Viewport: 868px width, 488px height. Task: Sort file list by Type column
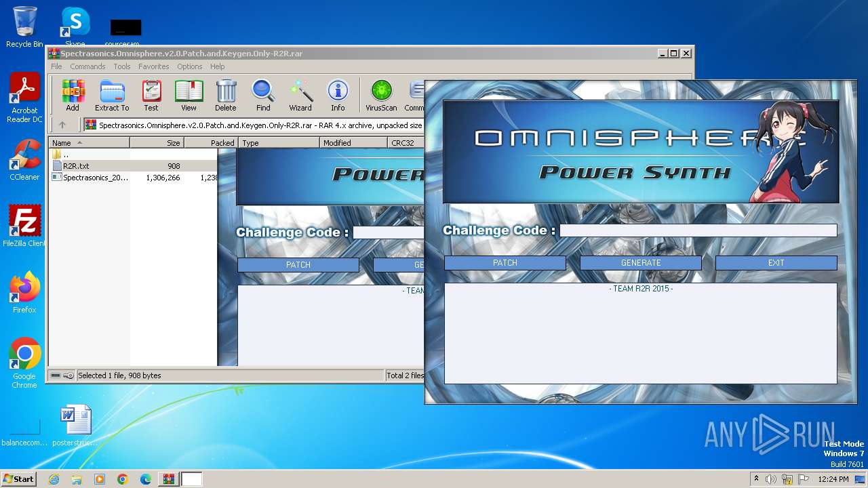[x=279, y=142]
